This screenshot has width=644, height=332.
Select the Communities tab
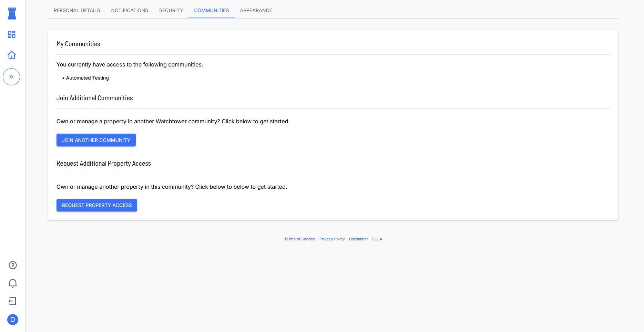pyautogui.click(x=211, y=10)
